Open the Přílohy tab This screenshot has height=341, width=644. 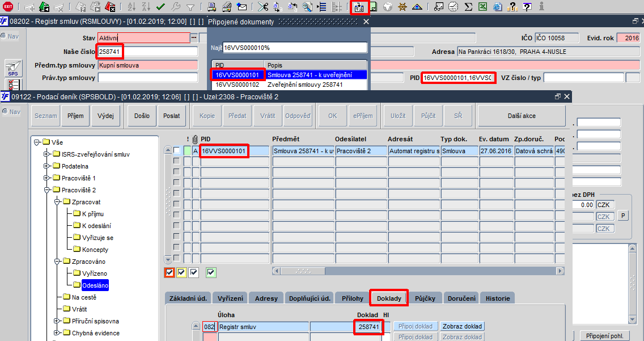(353, 298)
